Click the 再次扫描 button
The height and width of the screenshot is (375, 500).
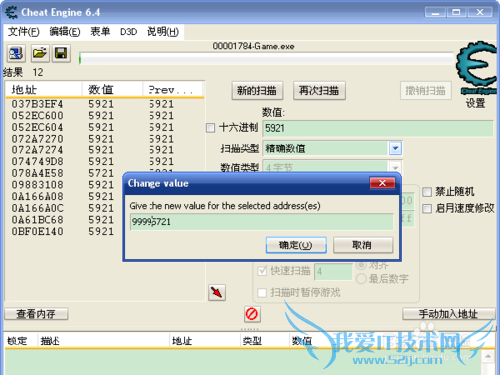click(319, 91)
